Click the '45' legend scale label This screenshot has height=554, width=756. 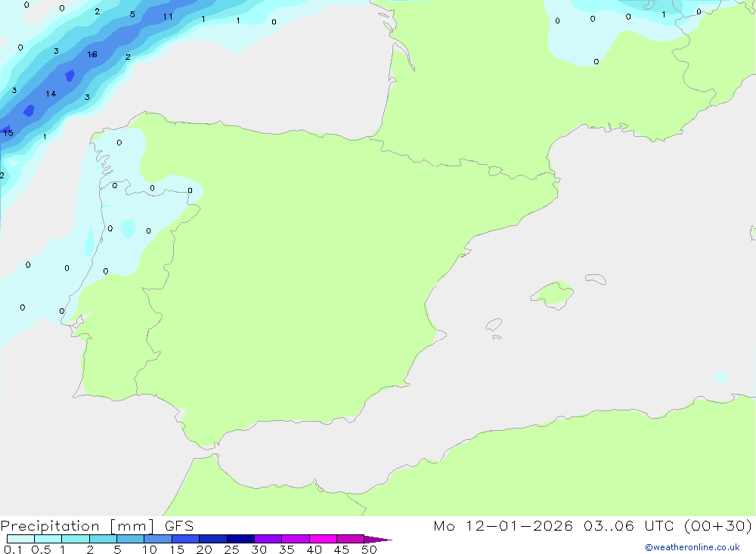[x=342, y=549]
